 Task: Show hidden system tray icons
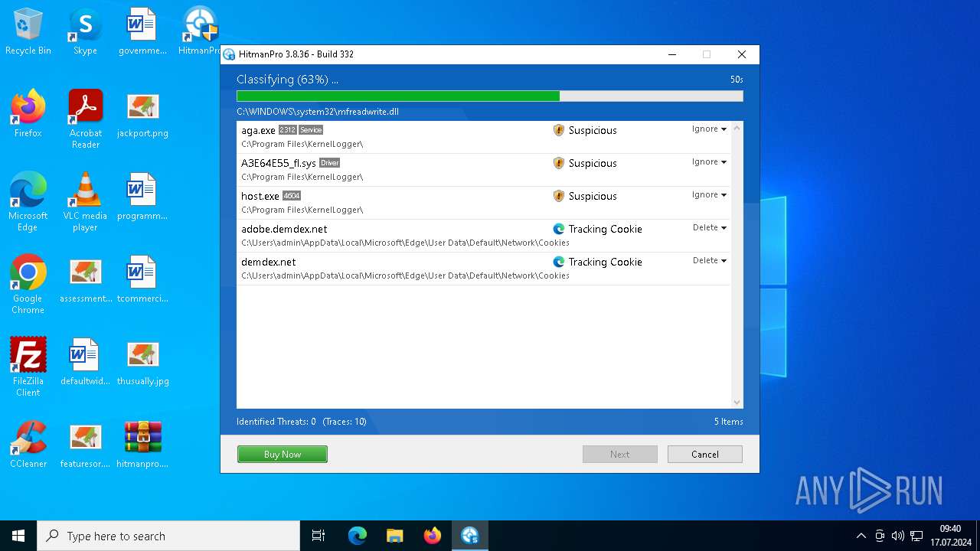point(861,536)
